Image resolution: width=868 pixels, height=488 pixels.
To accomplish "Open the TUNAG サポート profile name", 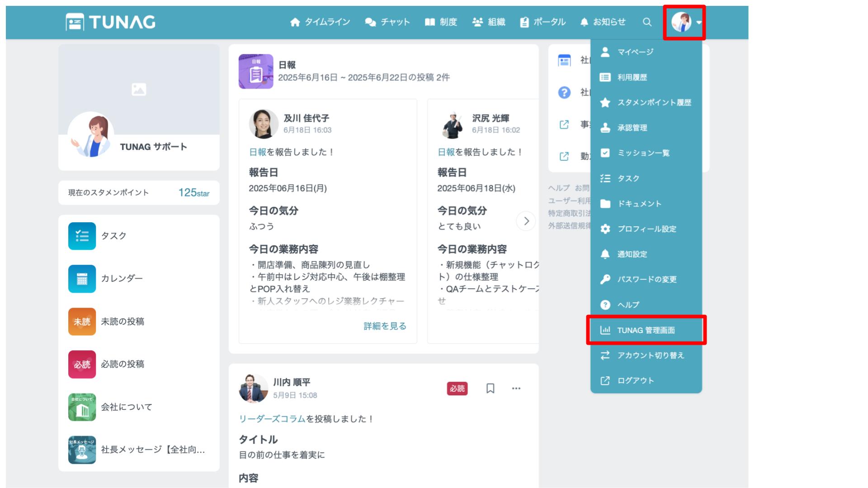I will tap(153, 147).
